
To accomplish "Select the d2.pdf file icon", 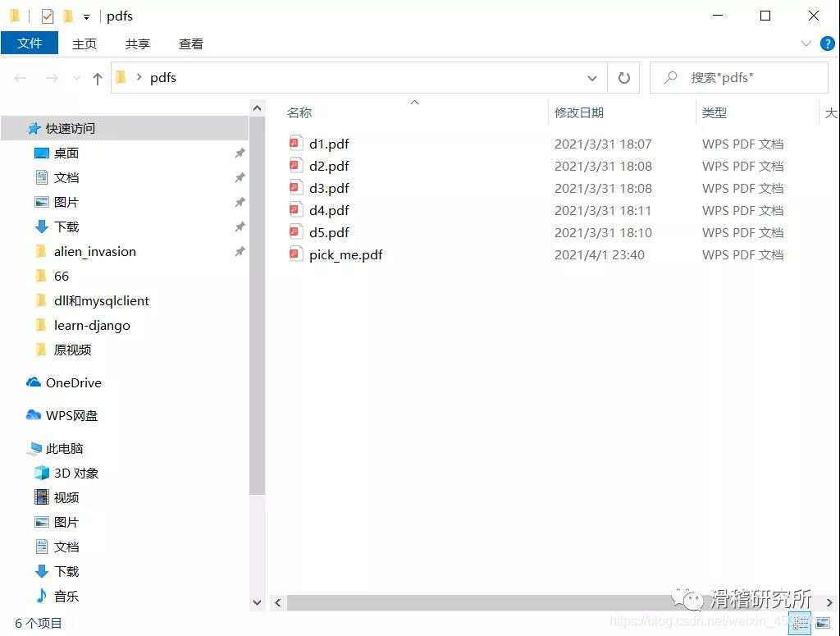I will tap(295, 166).
